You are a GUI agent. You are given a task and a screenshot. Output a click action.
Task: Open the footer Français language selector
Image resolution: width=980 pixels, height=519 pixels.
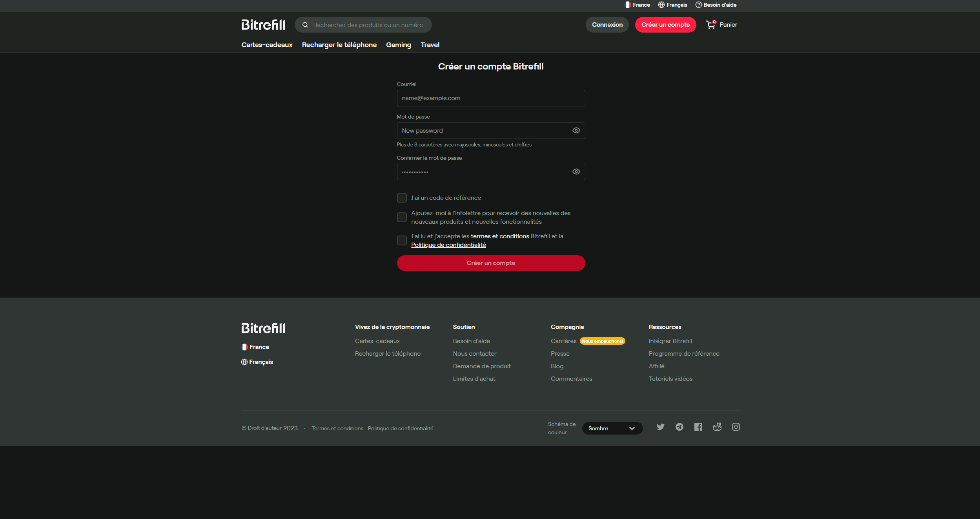click(x=257, y=362)
